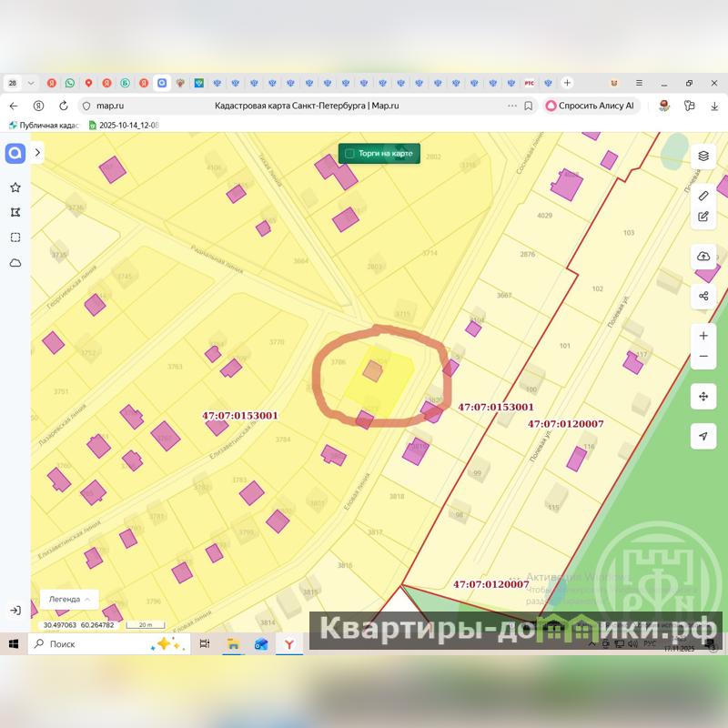Click the pan/move map control
Viewport: 728px width, 728px height.
click(x=703, y=397)
